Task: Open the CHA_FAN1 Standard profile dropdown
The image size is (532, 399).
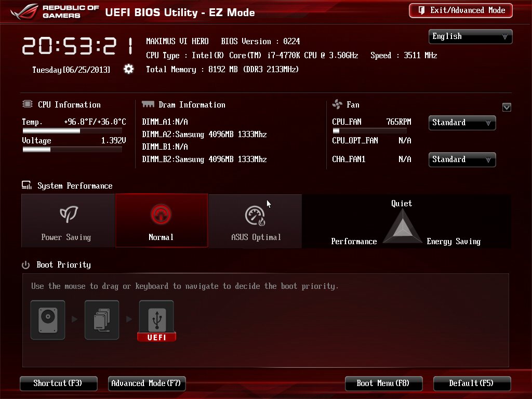Action: [x=462, y=159]
